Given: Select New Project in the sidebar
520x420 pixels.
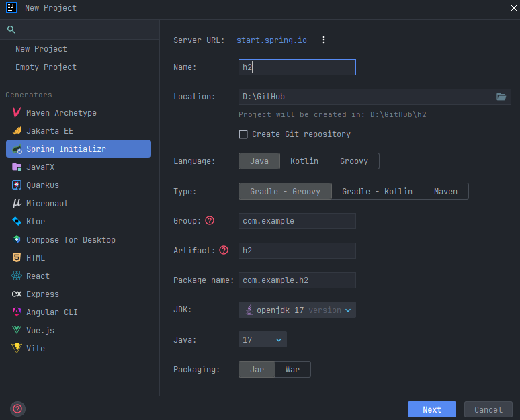Looking at the screenshot, I should [41, 49].
